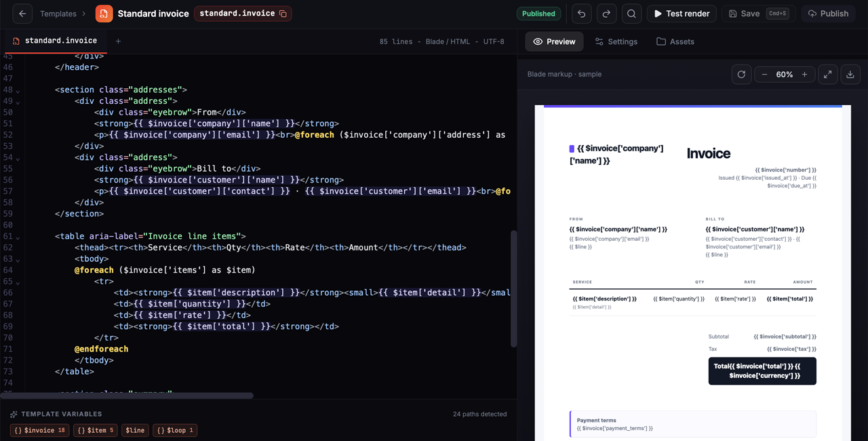Run a Test render
868x441 pixels.
pyautogui.click(x=682, y=14)
